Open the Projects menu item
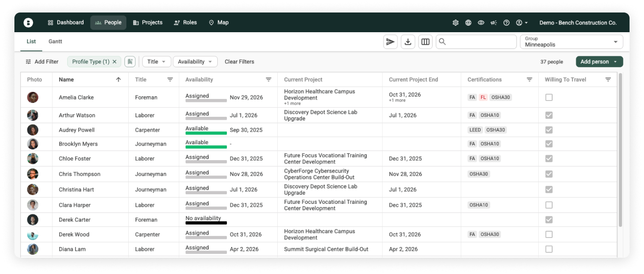The image size is (644, 274). (148, 23)
